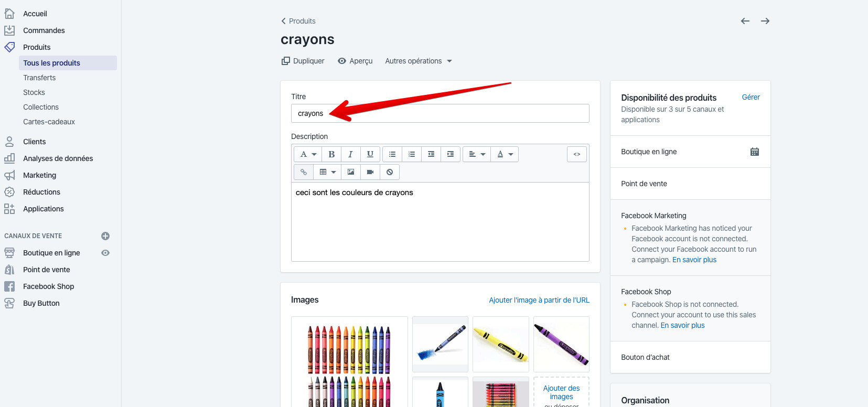Add a sales channel with the plus icon

pos(105,236)
